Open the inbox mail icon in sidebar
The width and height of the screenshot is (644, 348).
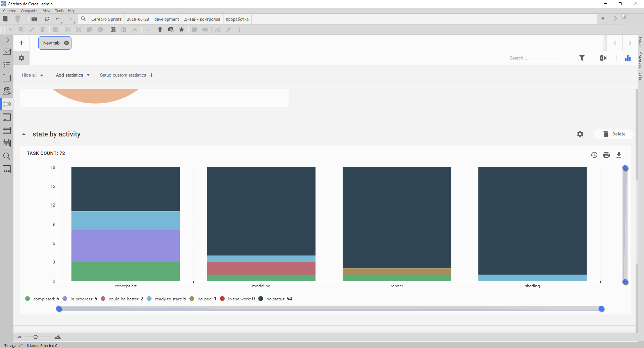click(x=7, y=52)
